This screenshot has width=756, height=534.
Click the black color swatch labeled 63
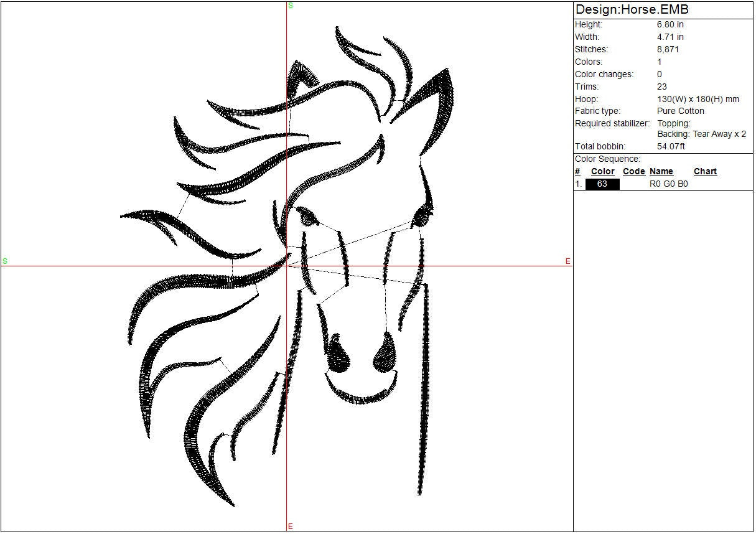602,184
